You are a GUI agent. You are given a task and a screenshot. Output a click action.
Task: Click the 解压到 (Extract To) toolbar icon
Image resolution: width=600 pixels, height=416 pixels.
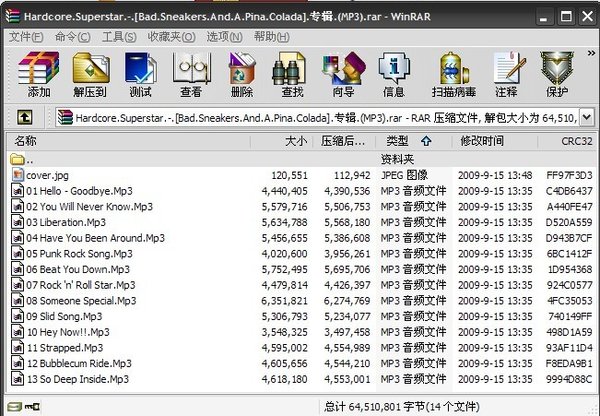90,68
